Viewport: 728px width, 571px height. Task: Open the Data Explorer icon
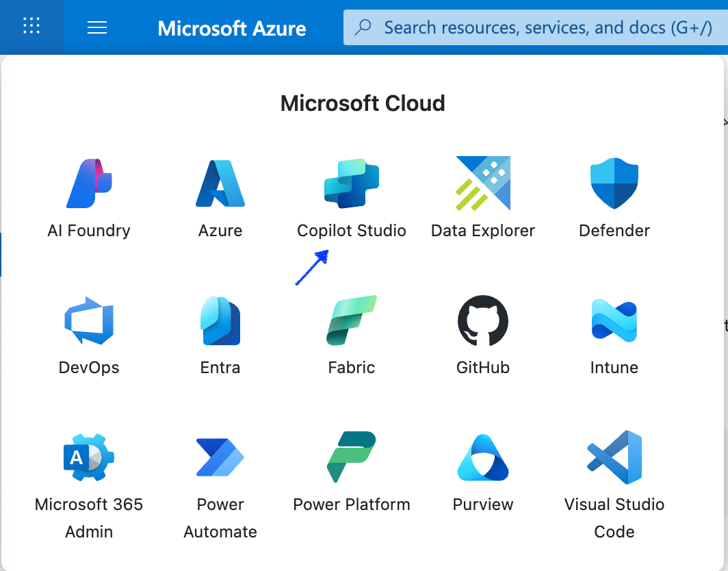[483, 183]
